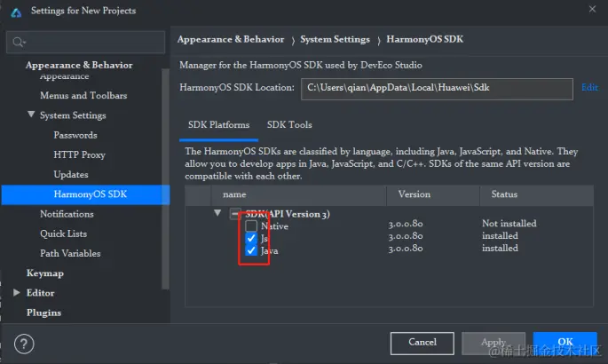Select Editor in the settings tree
The width and height of the screenshot is (608, 364).
tap(40, 293)
